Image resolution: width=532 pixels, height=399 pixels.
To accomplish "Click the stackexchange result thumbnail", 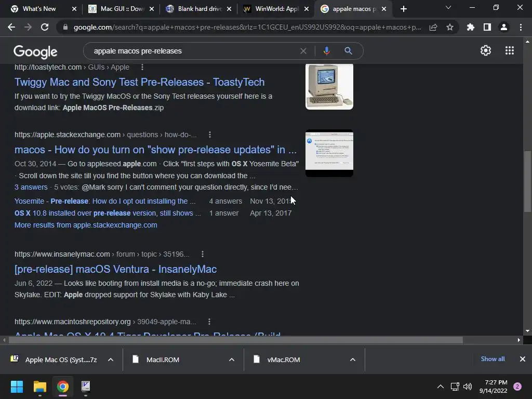I will pos(329,153).
